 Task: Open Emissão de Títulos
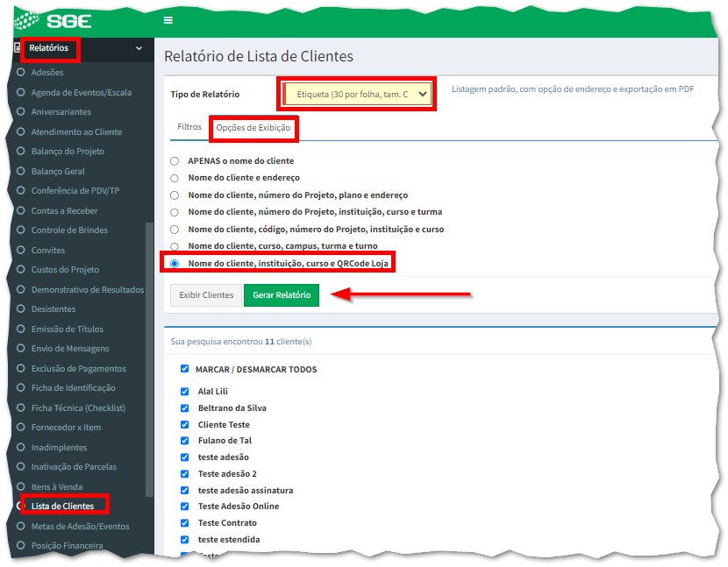coord(68,329)
